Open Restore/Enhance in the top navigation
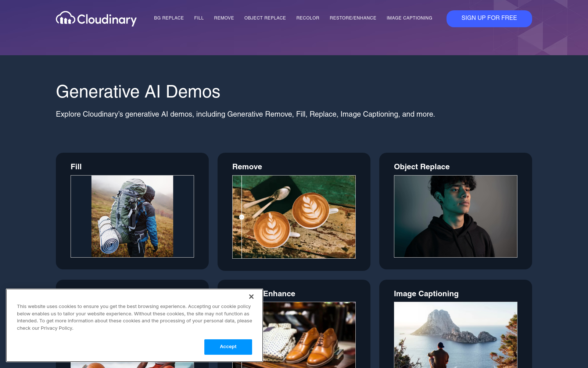Viewport: 588px width, 368px height. pyautogui.click(x=353, y=18)
